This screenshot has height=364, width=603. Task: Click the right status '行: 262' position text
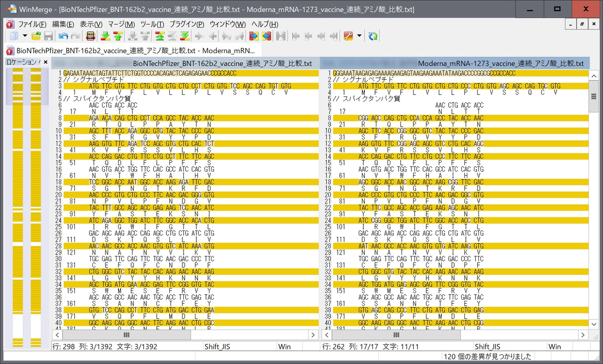(334, 346)
